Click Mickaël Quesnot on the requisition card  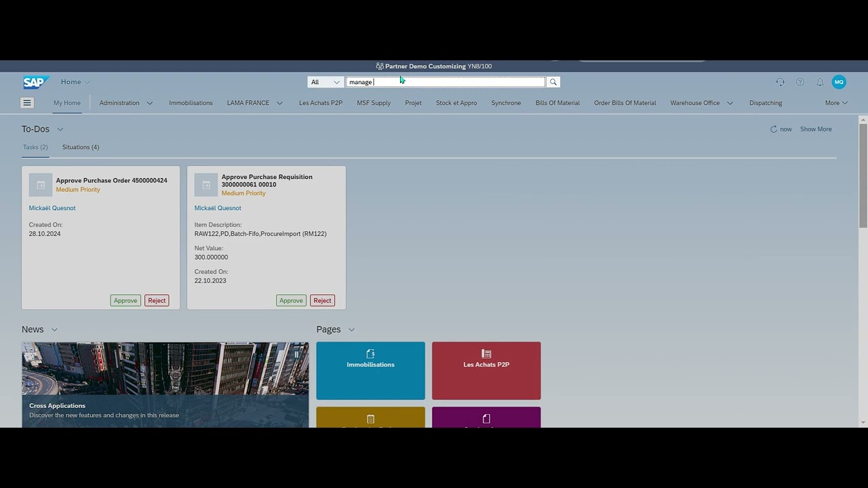click(218, 208)
